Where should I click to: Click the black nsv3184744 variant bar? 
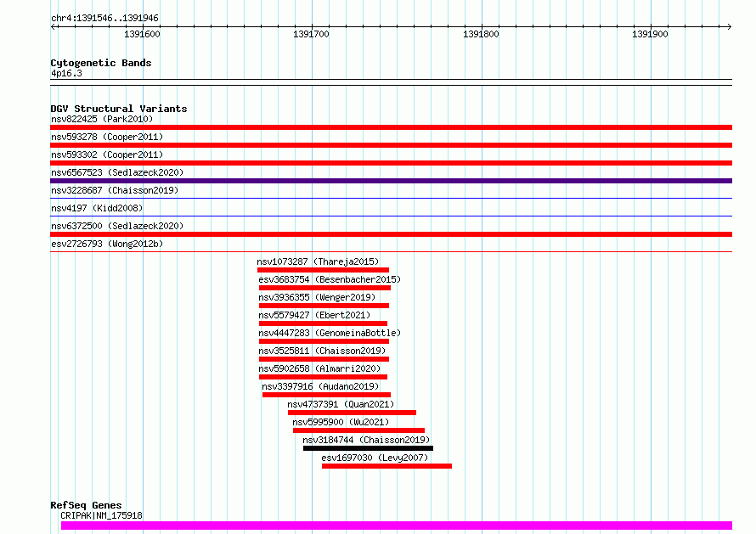point(368,448)
